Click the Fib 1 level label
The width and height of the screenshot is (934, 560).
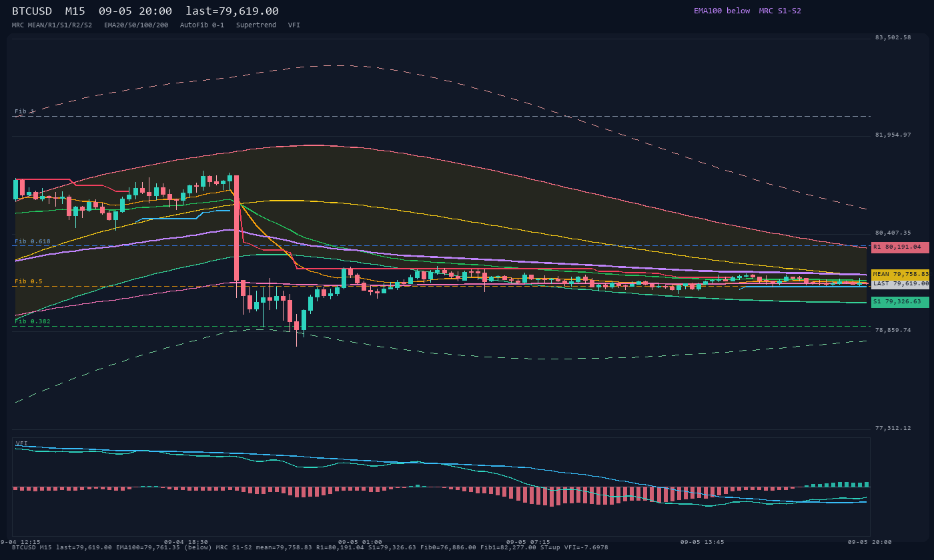tap(24, 111)
